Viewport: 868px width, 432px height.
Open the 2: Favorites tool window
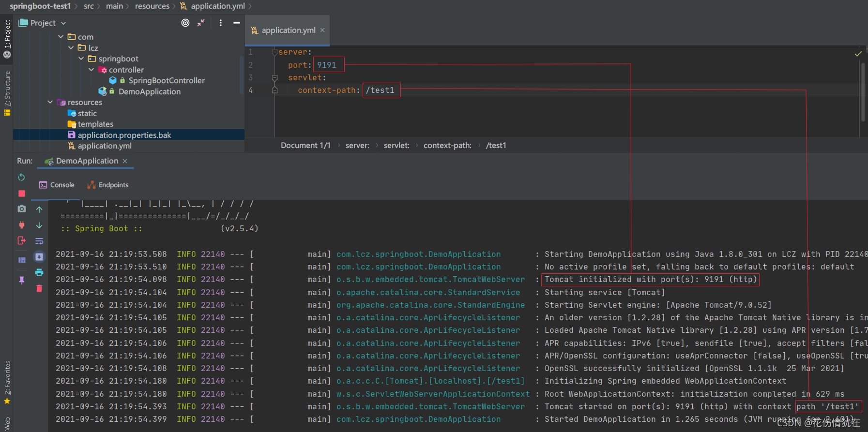coord(7,379)
